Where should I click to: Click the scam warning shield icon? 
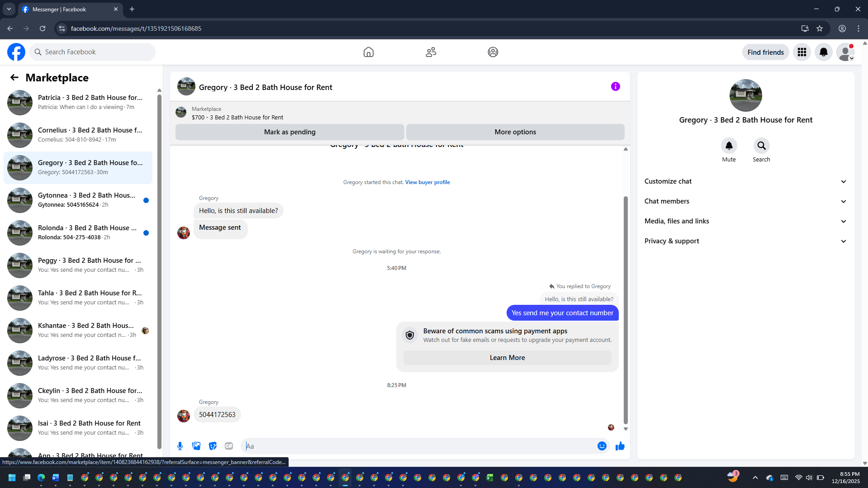point(410,335)
